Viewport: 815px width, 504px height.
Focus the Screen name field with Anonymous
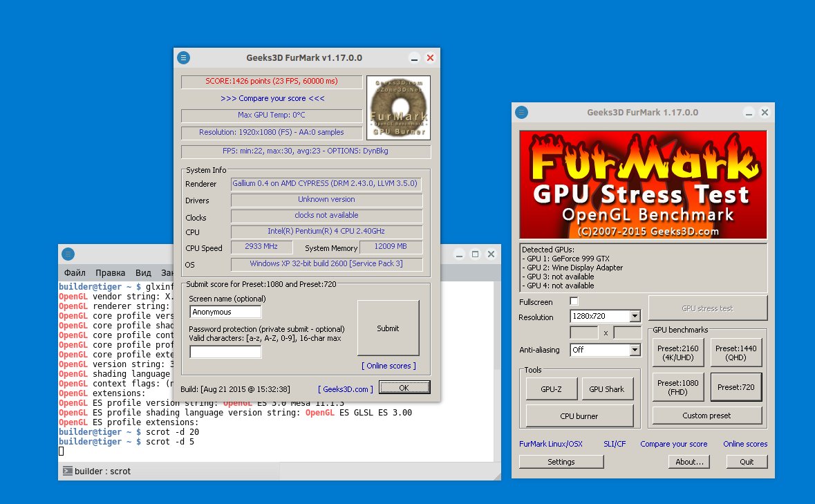tap(225, 312)
